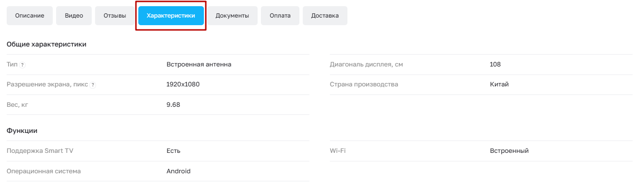Screen dimensions: 644x188
Task: Click the Диагональ дисплея, см label
Action: (366, 64)
